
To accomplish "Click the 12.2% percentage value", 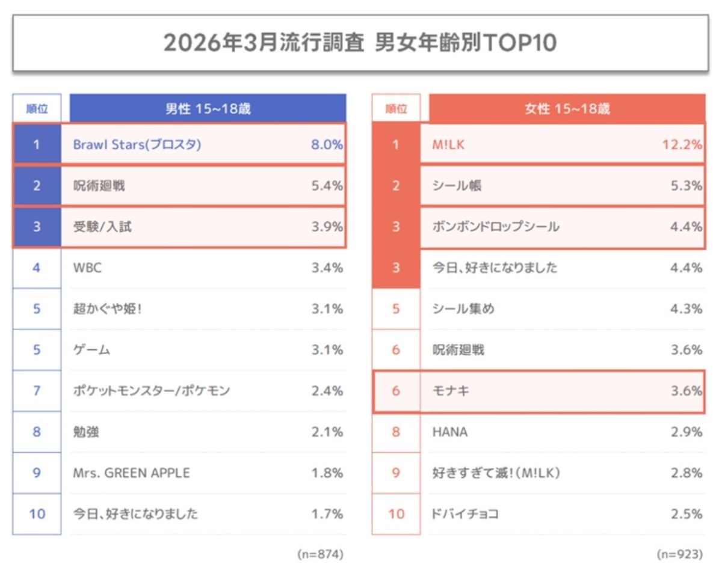I will pyautogui.click(x=682, y=145).
